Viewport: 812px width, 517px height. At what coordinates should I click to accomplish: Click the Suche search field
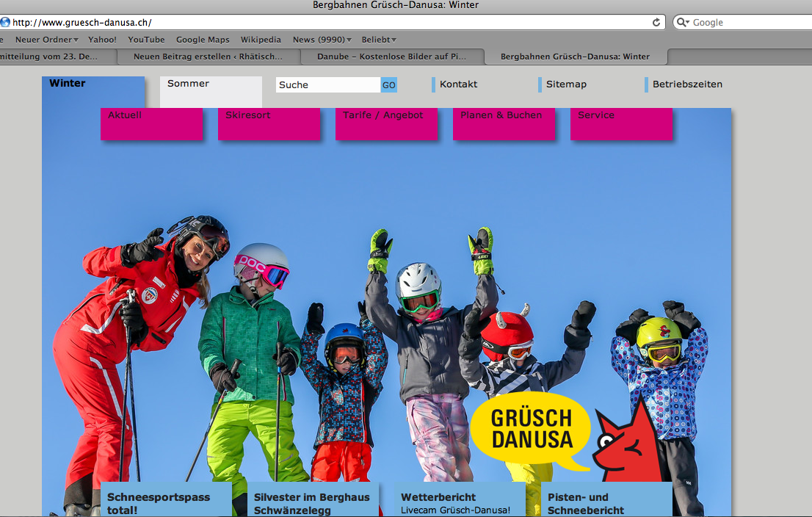tap(327, 85)
